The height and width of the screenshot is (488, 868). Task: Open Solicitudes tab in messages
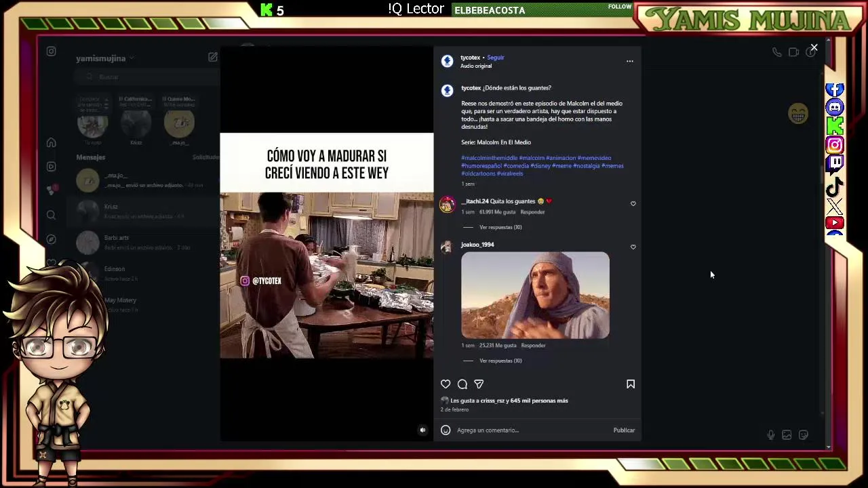pos(206,157)
